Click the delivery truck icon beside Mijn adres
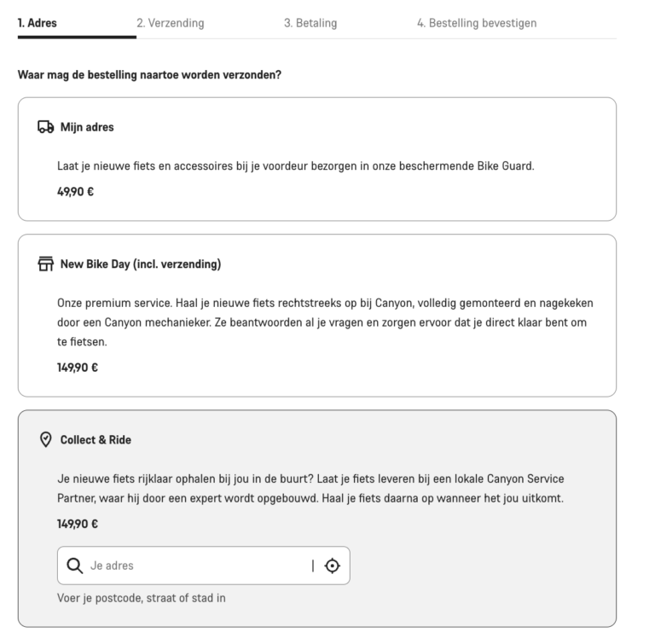Viewport: 655px width, 644px height. tap(47, 128)
